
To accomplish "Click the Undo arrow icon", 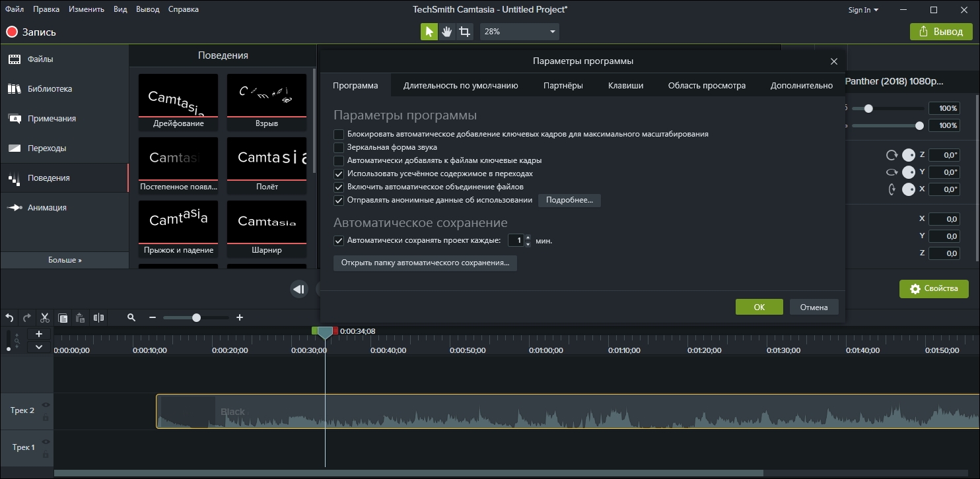I will click(x=9, y=317).
